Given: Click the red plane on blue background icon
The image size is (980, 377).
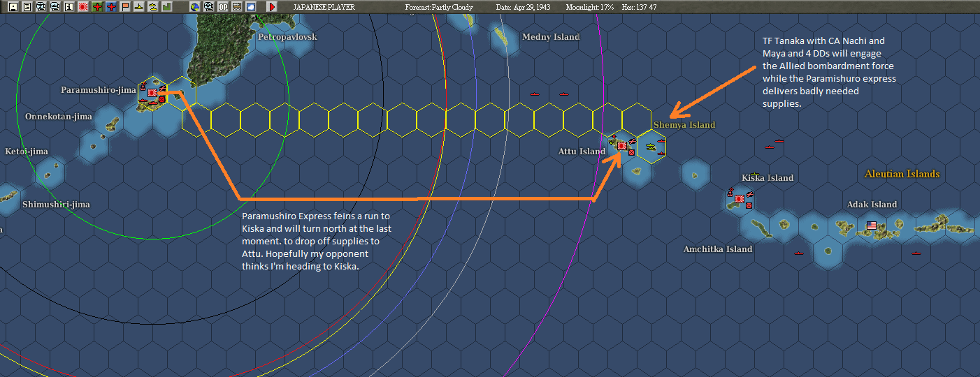Looking at the screenshot, I should pos(111,7).
